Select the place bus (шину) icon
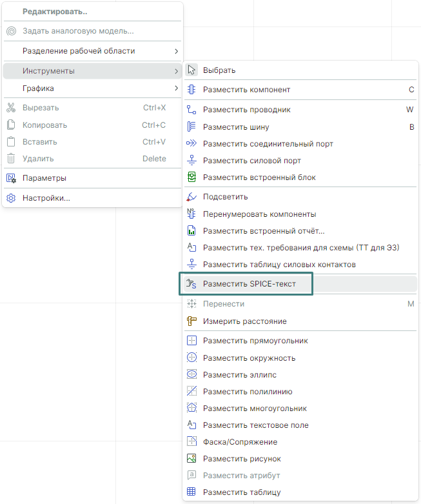 coord(191,127)
